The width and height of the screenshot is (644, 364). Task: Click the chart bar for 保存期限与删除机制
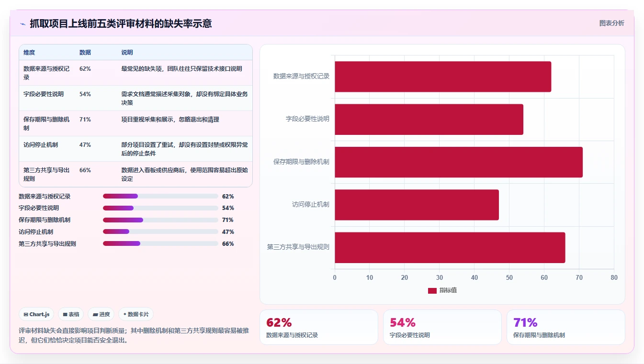click(459, 162)
